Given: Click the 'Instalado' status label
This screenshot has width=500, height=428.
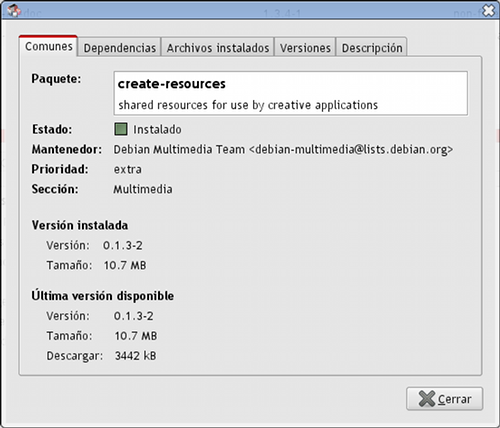Looking at the screenshot, I should [x=157, y=129].
